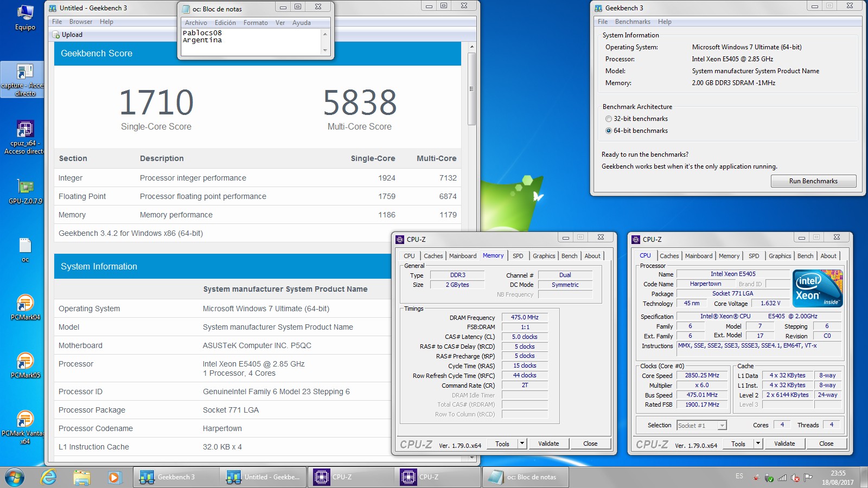The image size is (868, 488).
Task: Expand the Socket #1 selection dropdown
Action: click(722, 426)
